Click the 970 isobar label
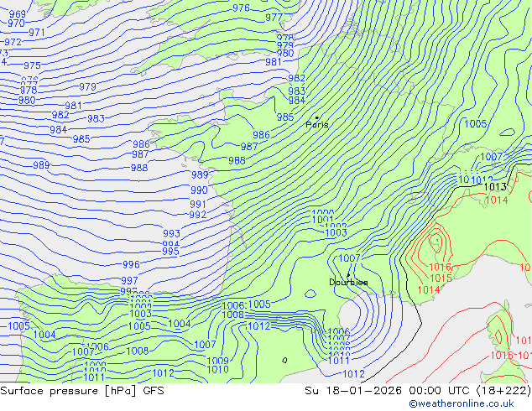 tap(16, 23)
